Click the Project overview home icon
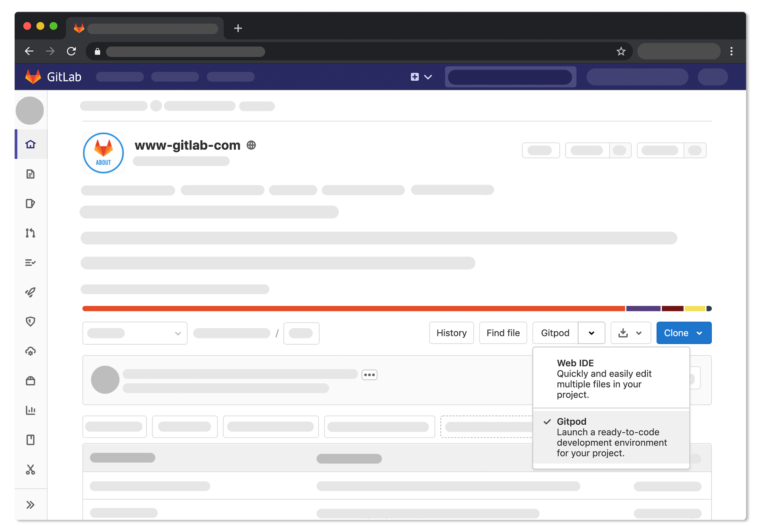The height and width of the screenshot is (532, 760). (x=31, y=144)
